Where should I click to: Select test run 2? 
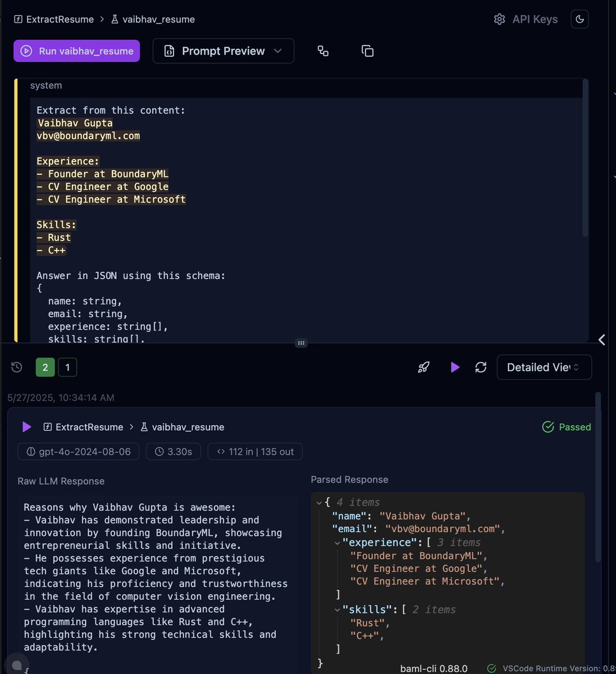click(x=45, y=367)
